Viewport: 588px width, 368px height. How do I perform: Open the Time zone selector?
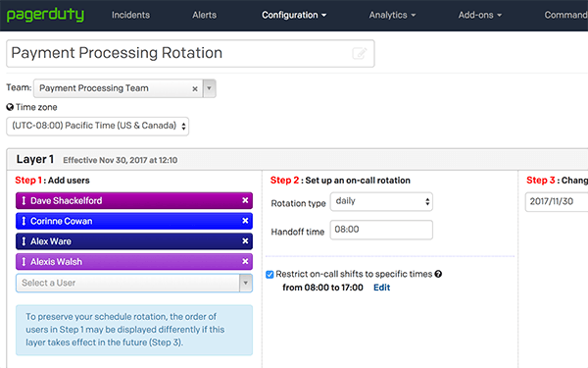[x=97, y=127]
